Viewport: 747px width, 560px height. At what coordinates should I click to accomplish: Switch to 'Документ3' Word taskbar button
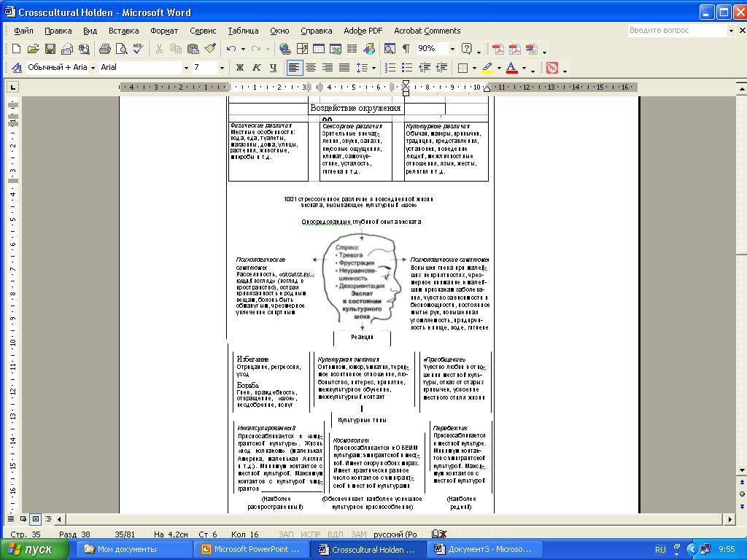click(485, 549)
